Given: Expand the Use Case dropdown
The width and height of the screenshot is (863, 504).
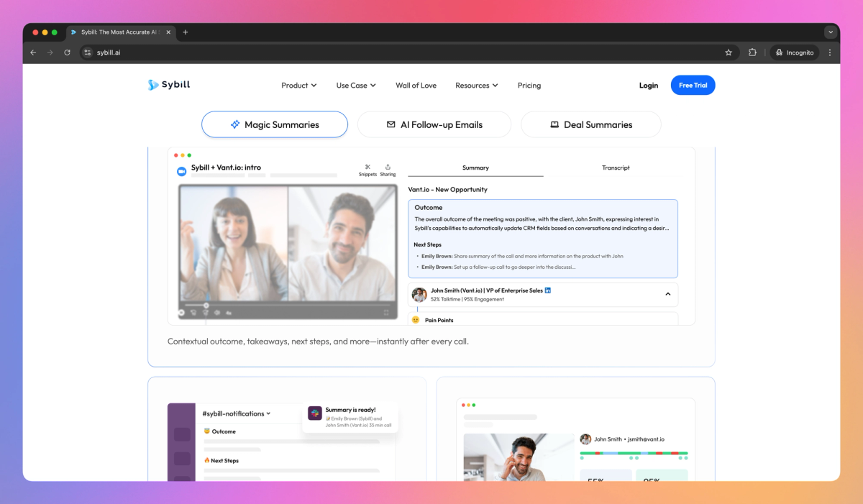Looking at the screenshot, I should pos(356,86).
